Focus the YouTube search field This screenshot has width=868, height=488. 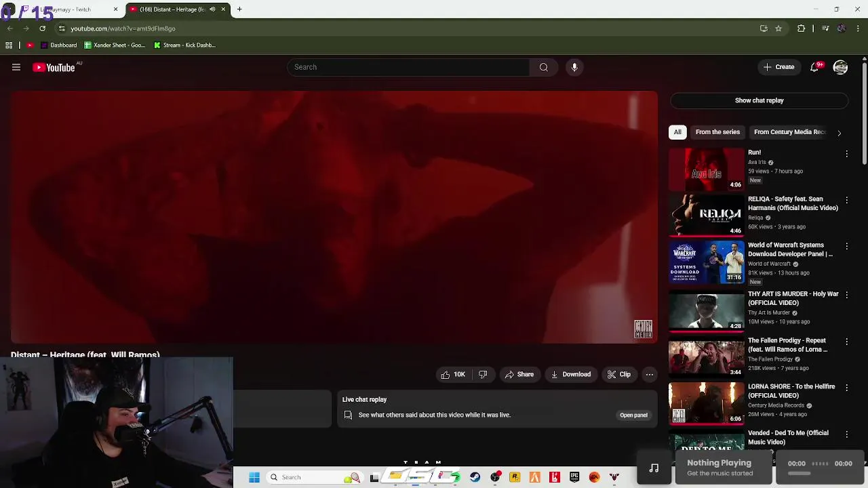click(x=409, y=67)
